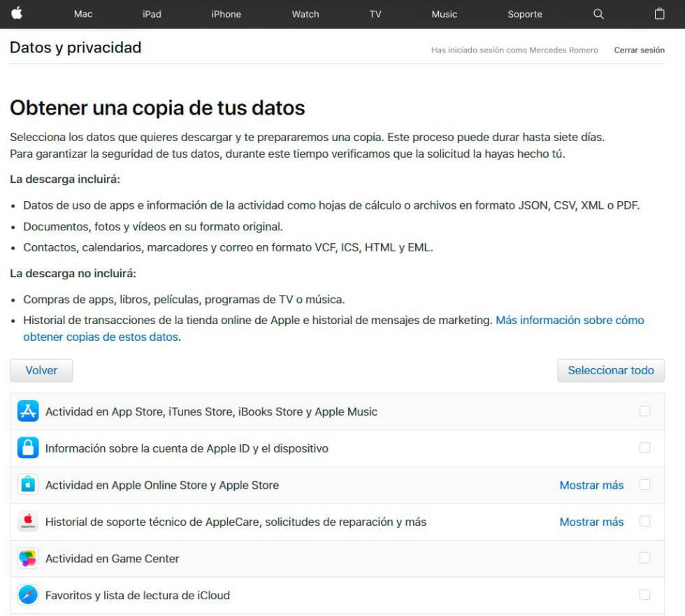The image size is (685, 616).
Task: Click the Safari compass icon for iCloud favorites
Action: tap(28, 594)
